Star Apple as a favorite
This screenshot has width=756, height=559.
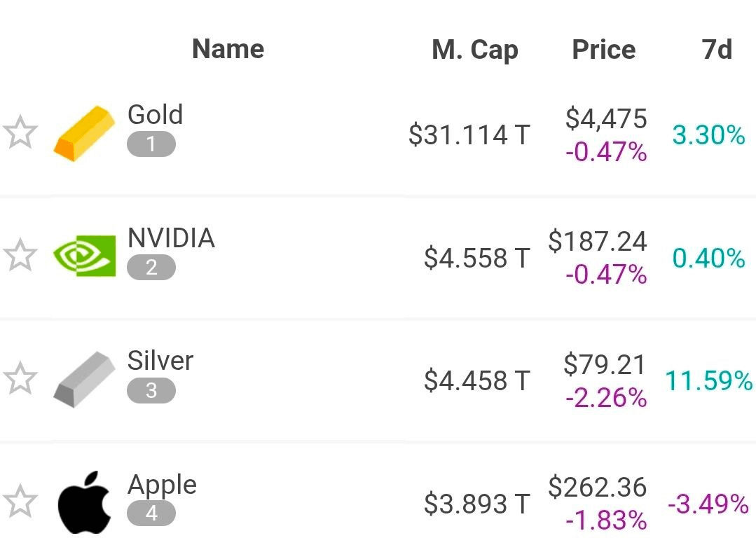[x=20, y=502]
